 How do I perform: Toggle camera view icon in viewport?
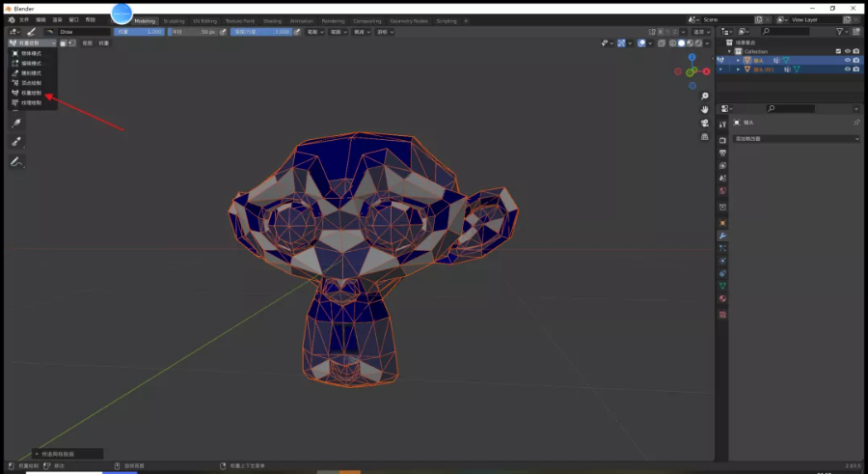pos(705,123)
